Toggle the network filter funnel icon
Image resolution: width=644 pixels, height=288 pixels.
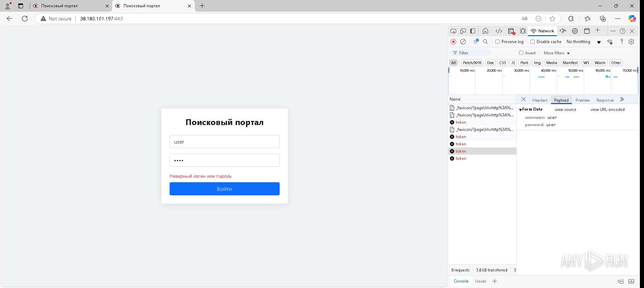tap(476, 41)
